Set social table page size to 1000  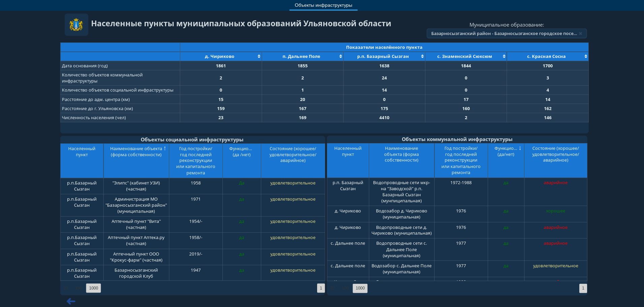click(93, 288)
